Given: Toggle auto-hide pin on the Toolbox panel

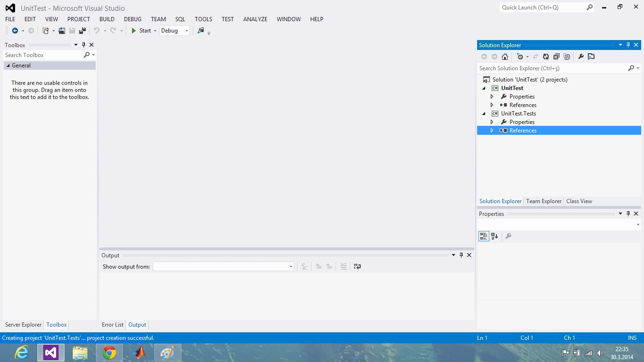Looking at the screenshot, I should point(84,45).
